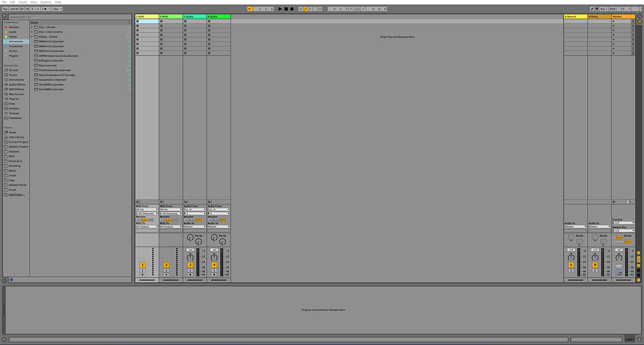This screenshot has width=644, height=345.
Task: Toggle the A Reverb track activator
Action: click(571, 265)
